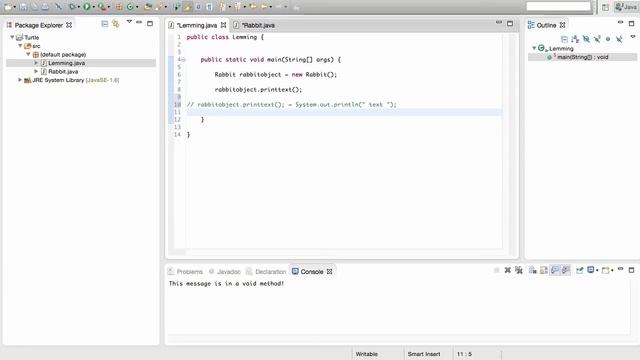640x360 pixels.
Task: Open dropdown next to New file icon
Action: (x=15, y=7)
